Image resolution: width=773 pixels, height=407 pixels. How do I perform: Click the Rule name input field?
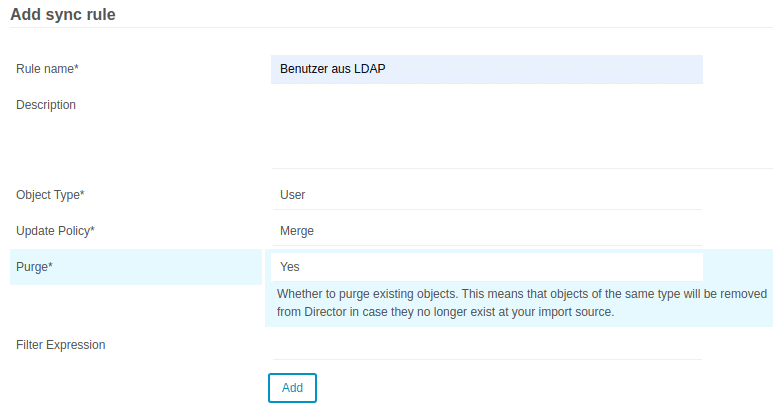click(486, 69)
